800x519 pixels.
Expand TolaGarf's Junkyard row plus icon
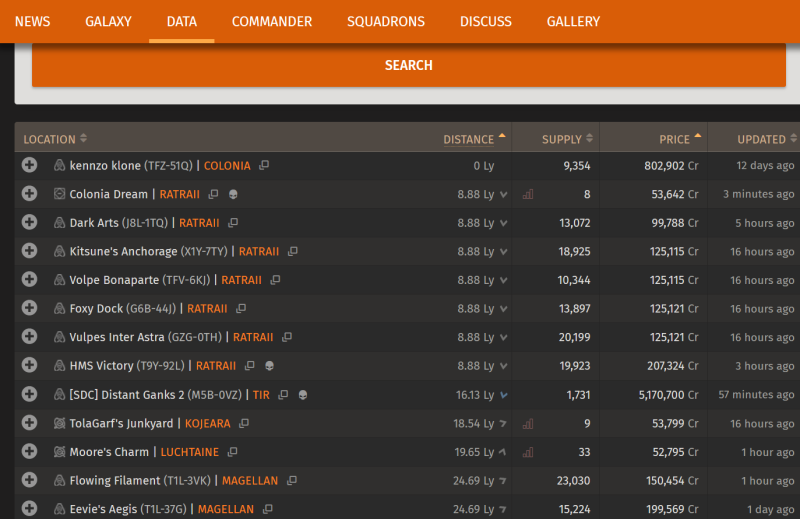pos(29,423)
